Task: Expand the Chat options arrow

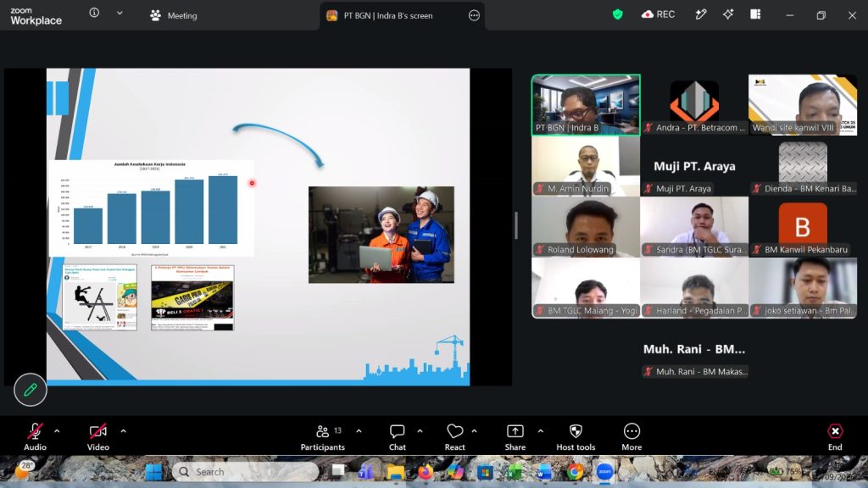Action: point(420,431)
